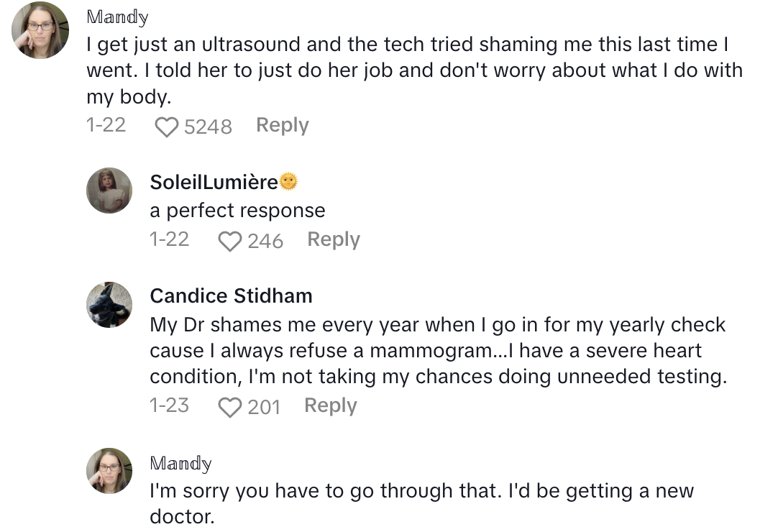Tap the heart on "a perfect response" reply
Image resolution: width=778 pixels, height=532 pixels.
coord(230,241)
